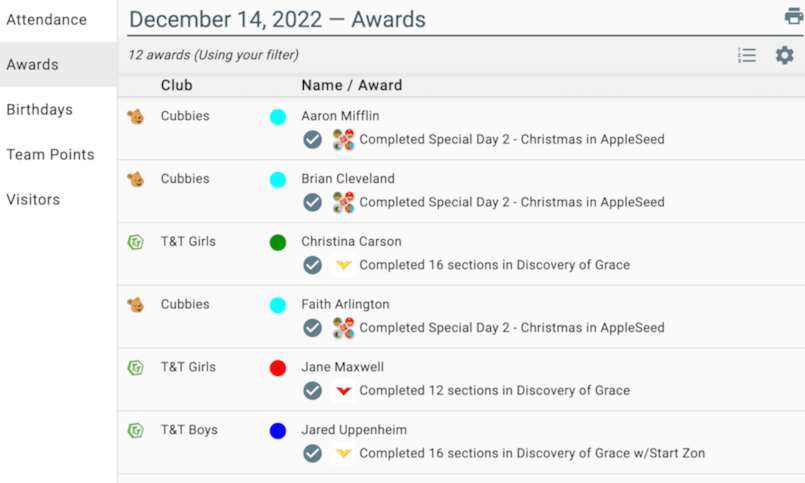Click Jared Uppenheim's T&T Boys club icon
This screenshot has height=483, width=805.
point(135,431)
